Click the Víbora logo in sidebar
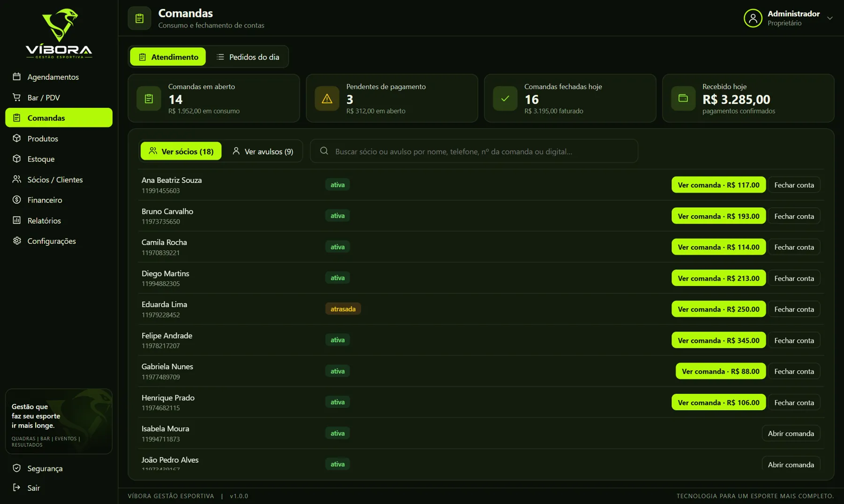Viewport: 844px width, 504px height. click(x=59, y=33)
